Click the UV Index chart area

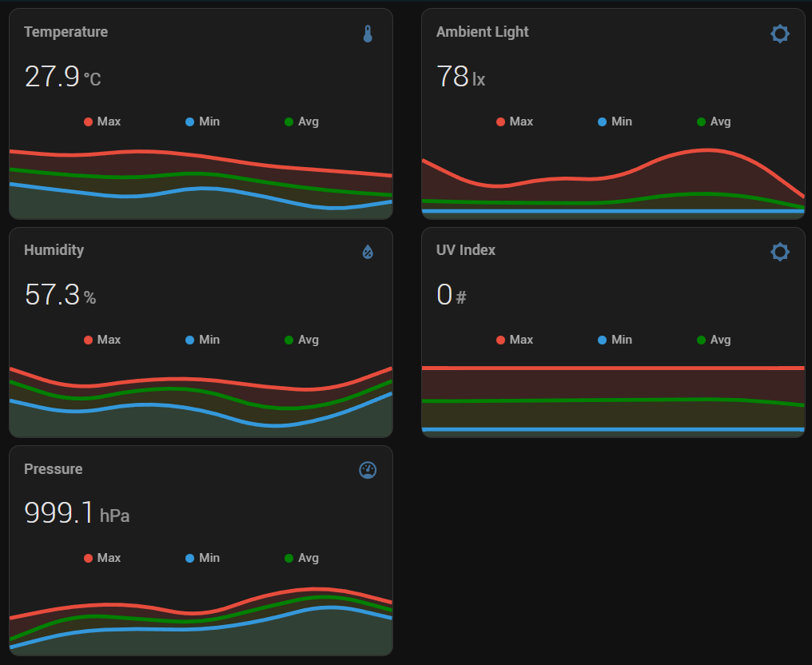613,400
